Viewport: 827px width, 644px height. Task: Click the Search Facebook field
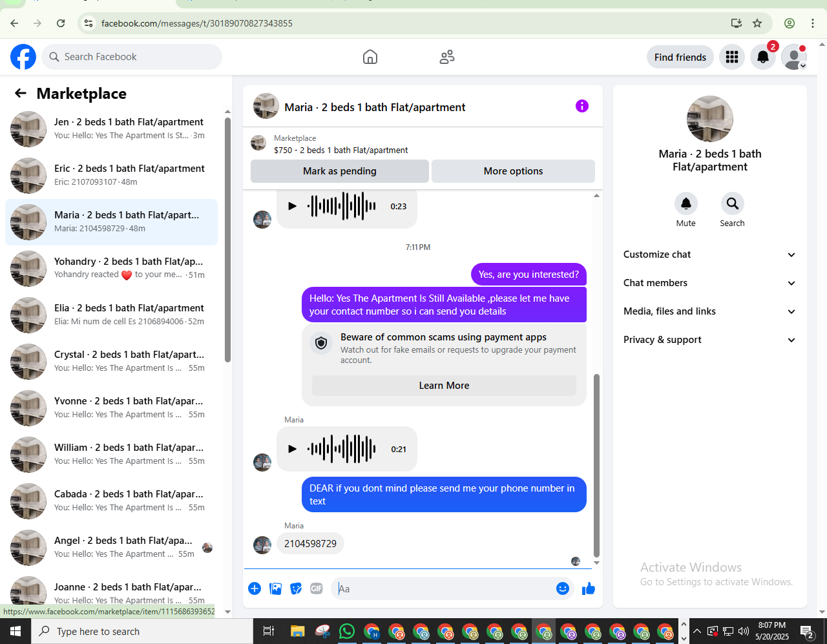tap(132, 57)
